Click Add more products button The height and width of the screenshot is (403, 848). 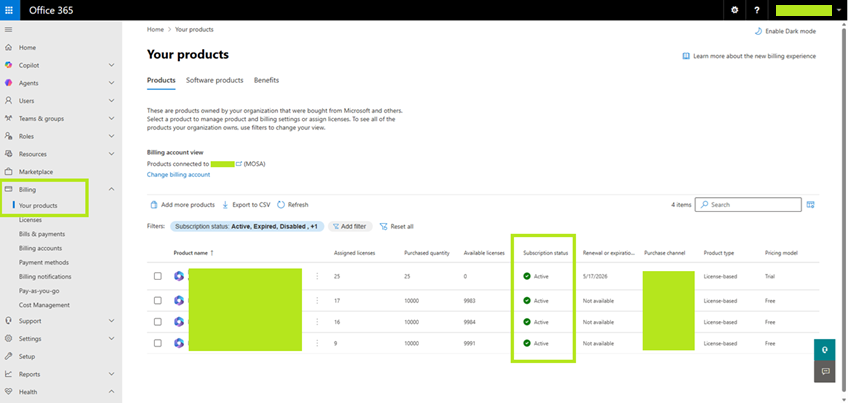(x=182, y=205)
